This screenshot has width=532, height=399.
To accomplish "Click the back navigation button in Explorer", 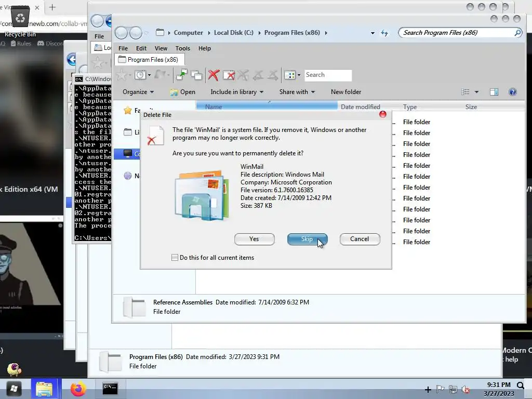I will pyautogui.click(x=121, y=33).
